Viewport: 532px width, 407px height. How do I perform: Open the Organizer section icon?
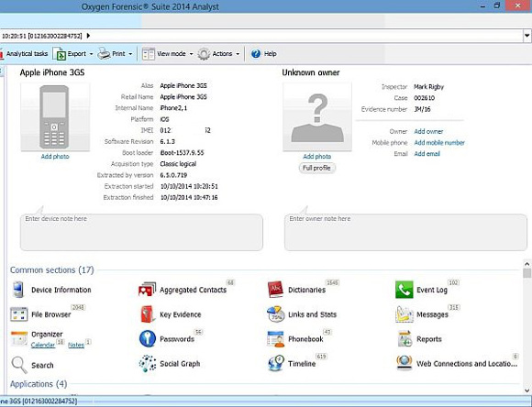coord(18,338)
